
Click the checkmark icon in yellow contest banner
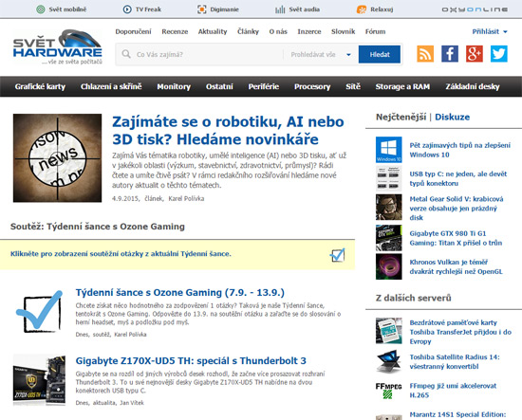tap(338, 255)
